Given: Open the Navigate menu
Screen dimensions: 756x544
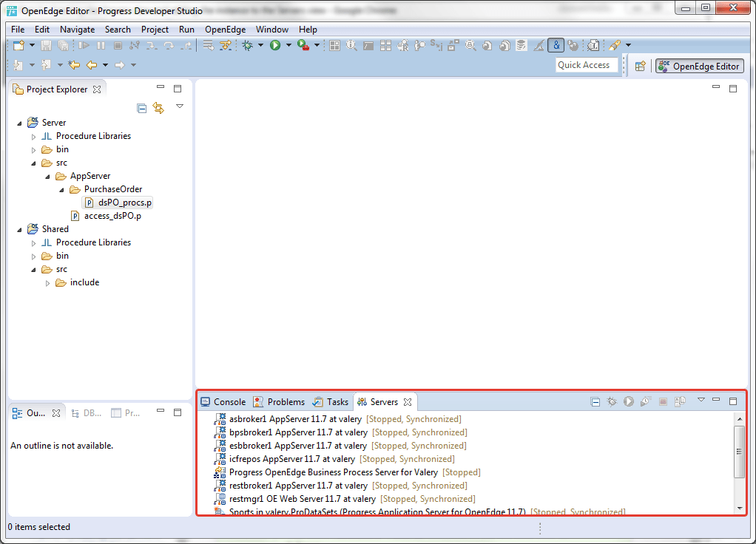Looking at the screenshot, I should click(x=77, y=30).
